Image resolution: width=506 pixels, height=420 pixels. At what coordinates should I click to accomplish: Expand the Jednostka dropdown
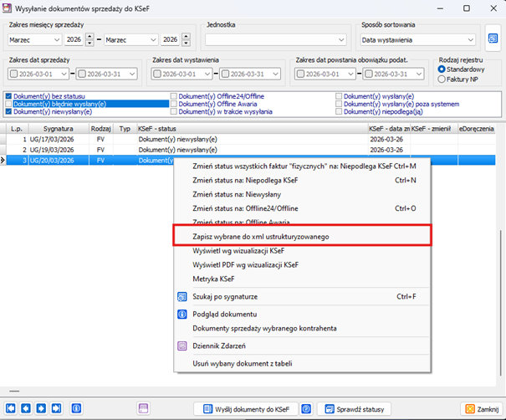pyautogui.click(x=341, y=39)
